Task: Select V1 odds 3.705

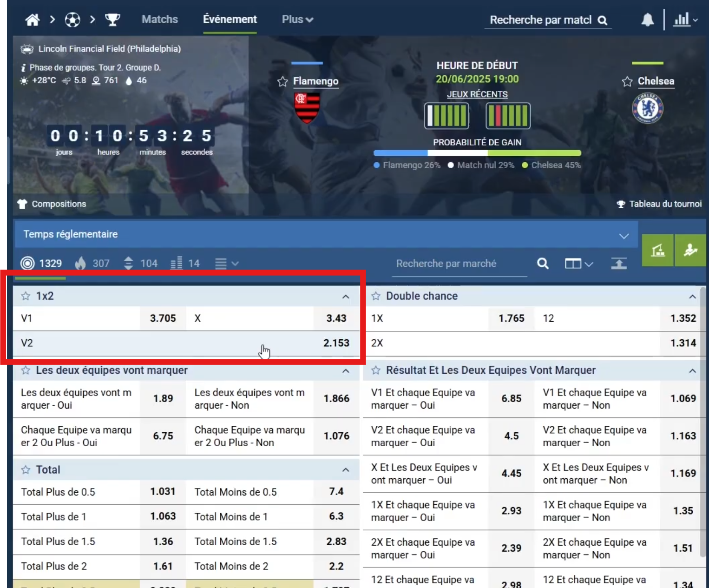Action: coord(163,318)
